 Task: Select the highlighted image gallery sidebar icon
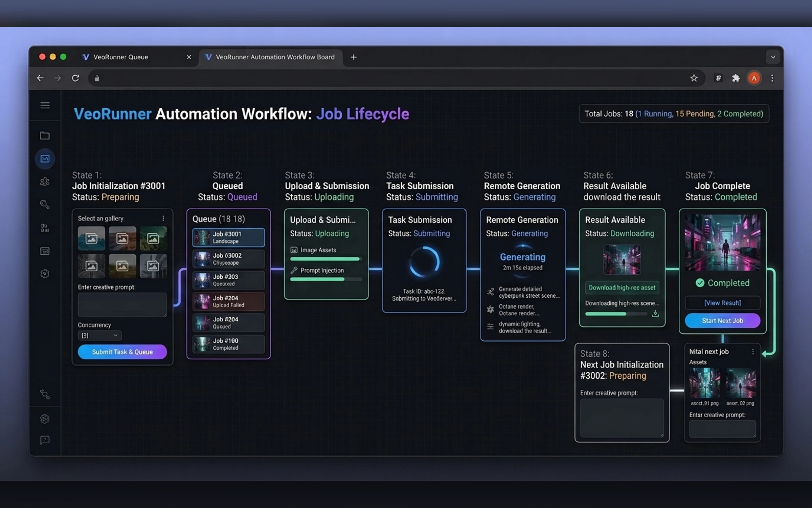pos(45,158)
